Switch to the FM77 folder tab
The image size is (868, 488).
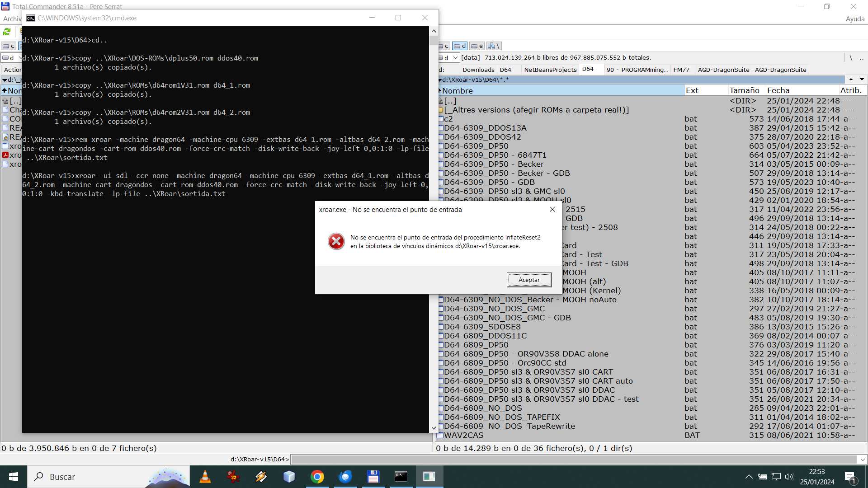click(682, 70)
